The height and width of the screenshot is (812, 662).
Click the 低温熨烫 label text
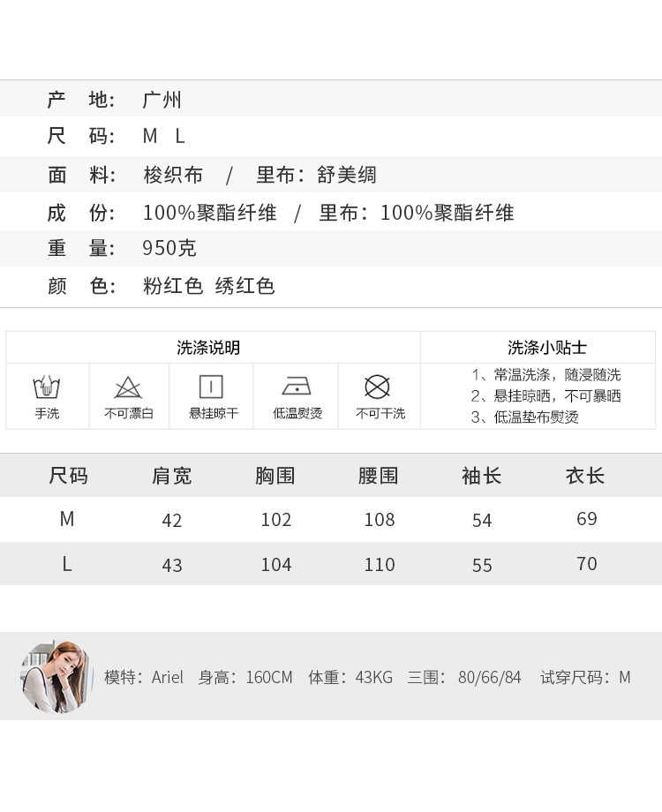[x=297, y=413]
